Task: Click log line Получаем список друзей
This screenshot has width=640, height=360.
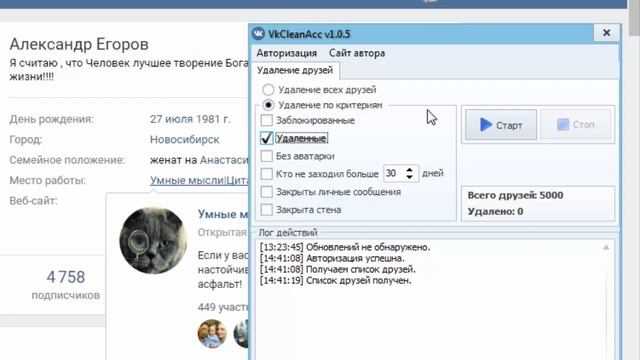Action: click(338, 269)
